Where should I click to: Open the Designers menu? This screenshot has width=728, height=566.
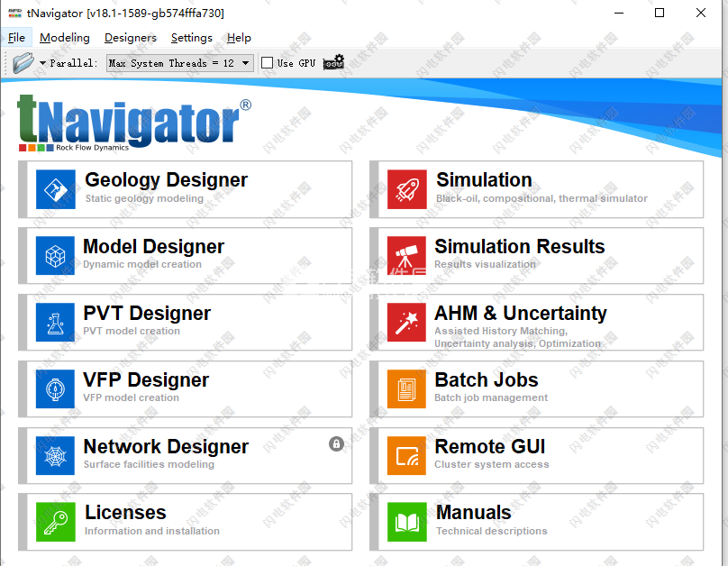[x=131, y=38]
